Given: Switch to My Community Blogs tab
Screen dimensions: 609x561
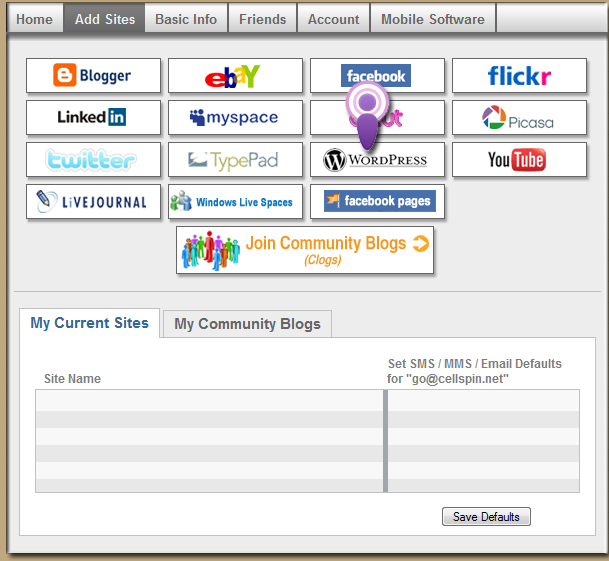Looking at the screenshot, I should click(x=247, y=324).
